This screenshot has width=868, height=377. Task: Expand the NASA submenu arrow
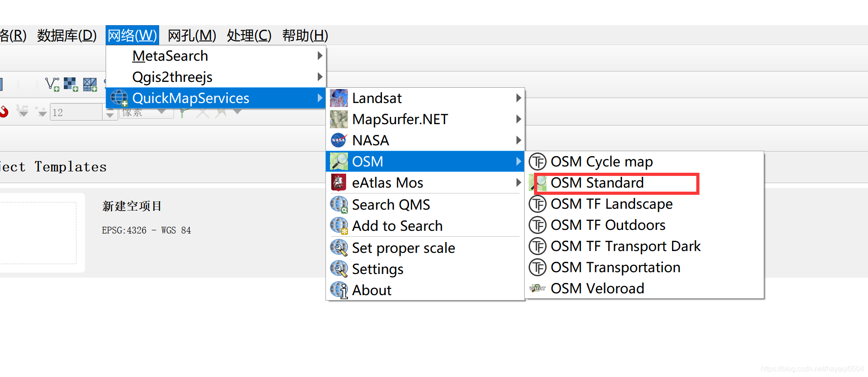tap(518, 140)
